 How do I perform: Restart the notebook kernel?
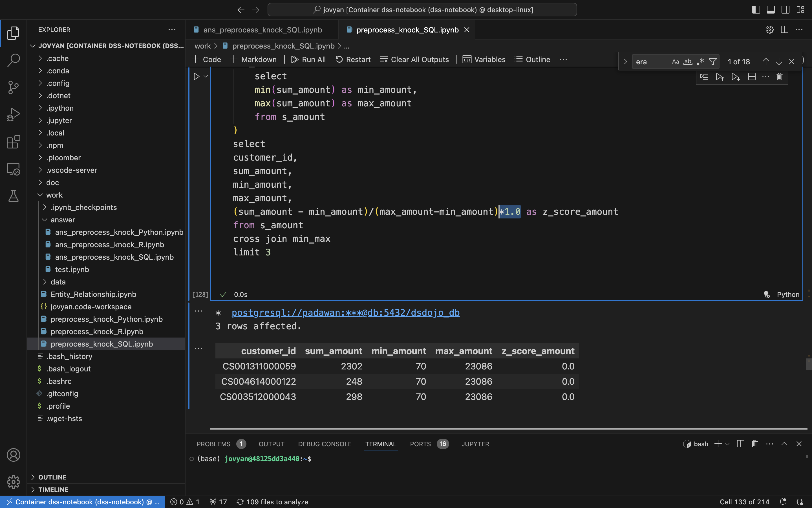[x=353, y=60]
